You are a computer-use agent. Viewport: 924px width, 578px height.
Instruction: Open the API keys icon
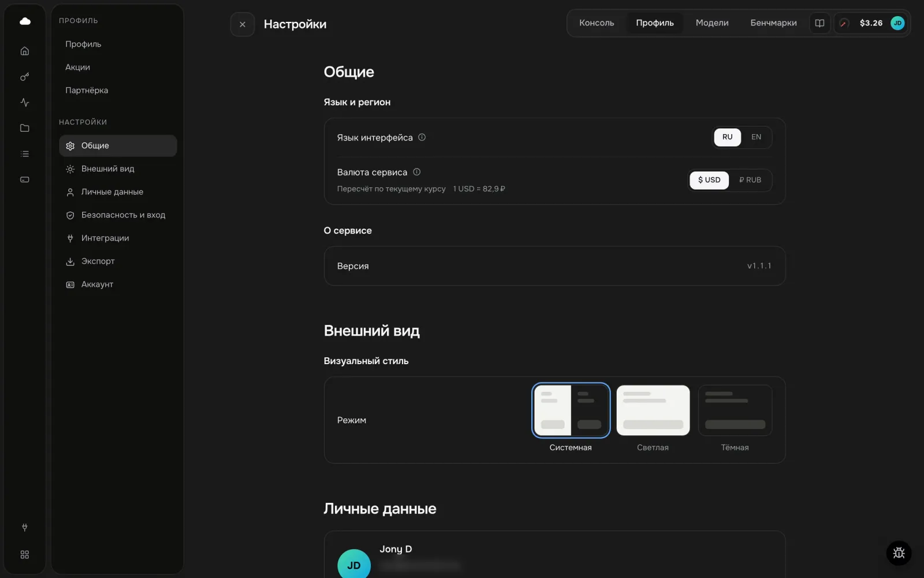[25, 77]
